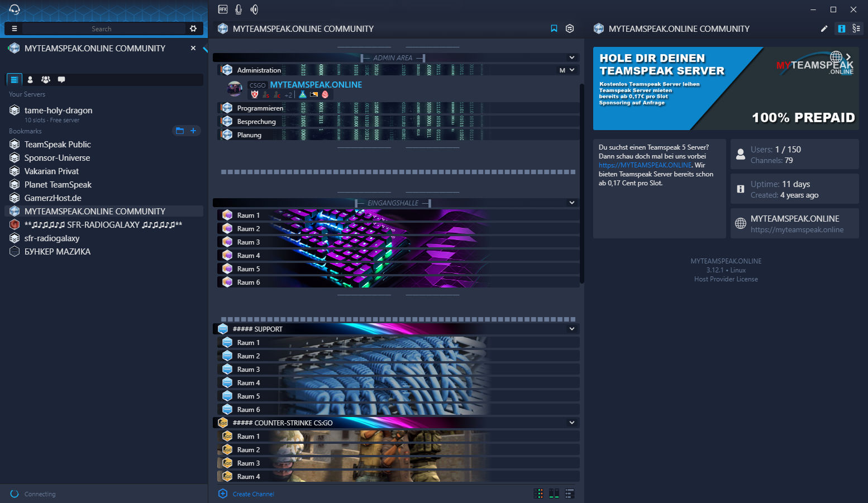This screenshot has height=503, width=868.
Task: Open settings gear next to search
Action: point(193,28)
